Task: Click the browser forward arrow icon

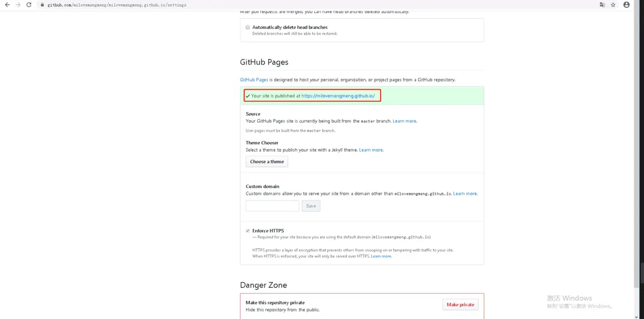Action: click(18, 5)
